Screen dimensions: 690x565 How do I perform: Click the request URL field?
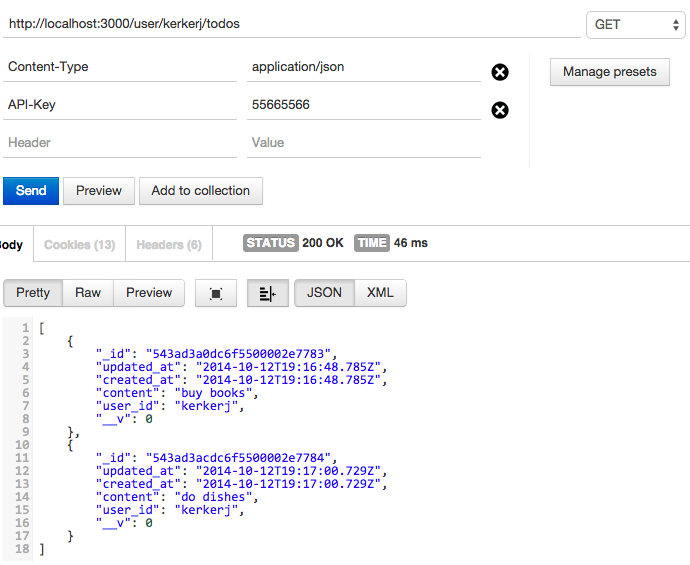[x=290, y=23]
